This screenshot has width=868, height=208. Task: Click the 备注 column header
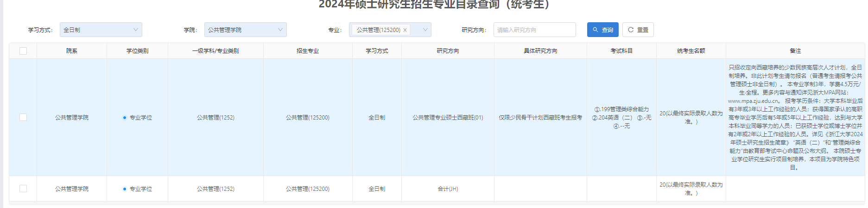(x=795, y=51)
